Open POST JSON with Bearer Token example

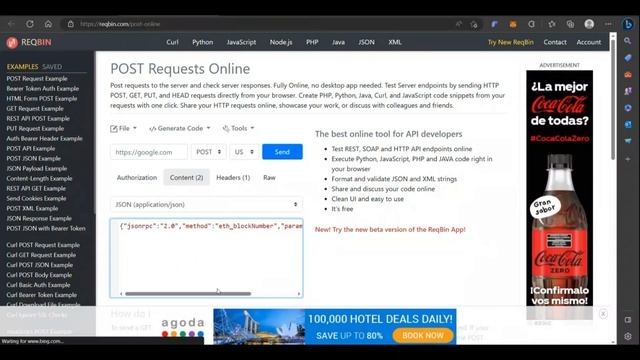(x=46, y=228)
